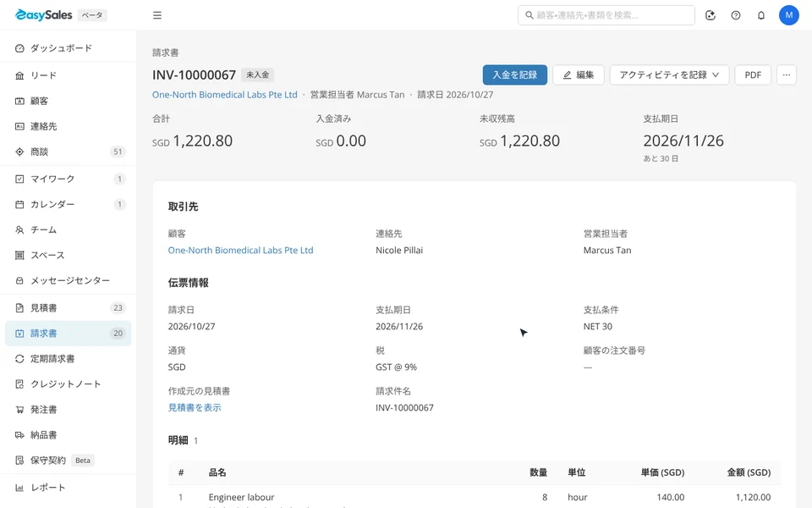Click the 編集 edit button

(x=578, y=75)
